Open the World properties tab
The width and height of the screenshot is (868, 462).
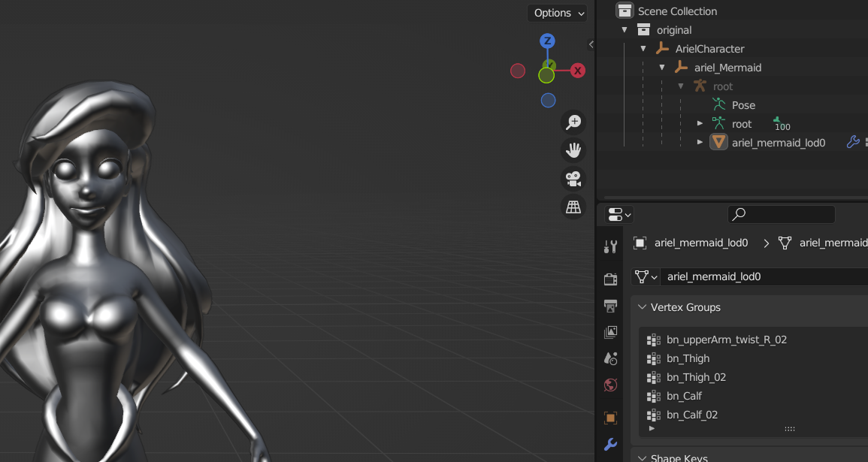610,385
